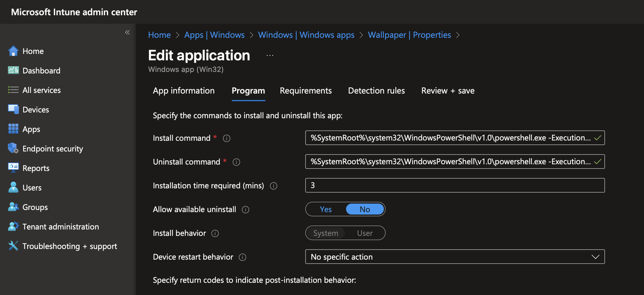Open the Requirements tab

pos(306,91)
